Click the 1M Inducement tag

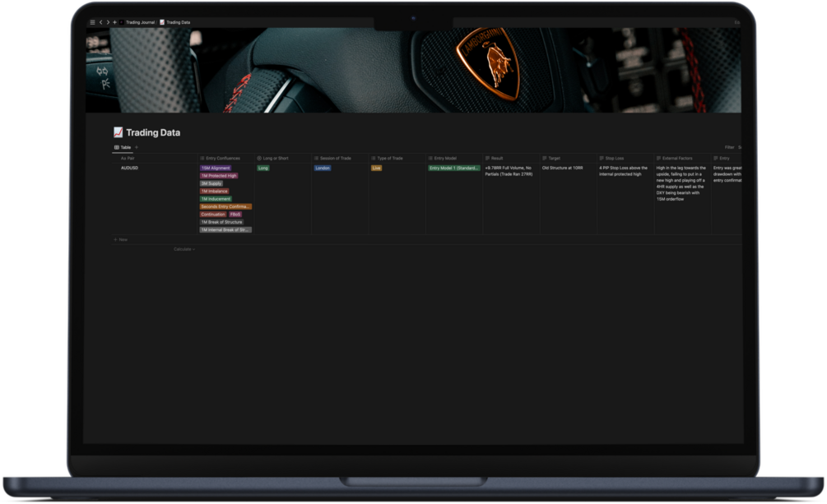tap(216, 199)
